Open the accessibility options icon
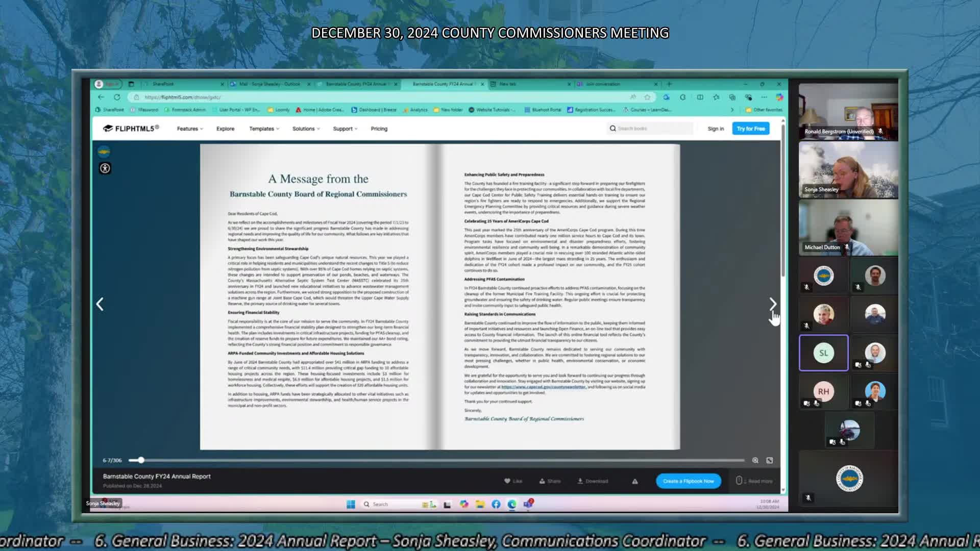 pyautogui.click(x=105, y=168)
